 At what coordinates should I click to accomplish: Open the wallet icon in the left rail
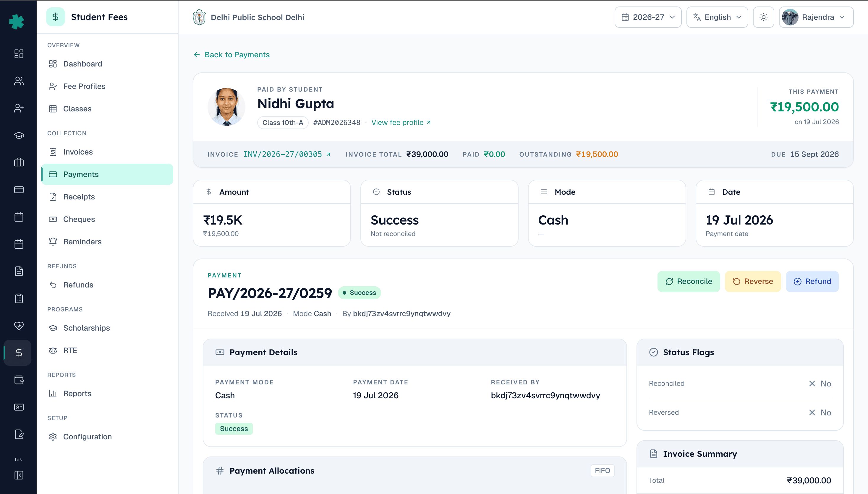pyautogui.click(x=19, y=380)
